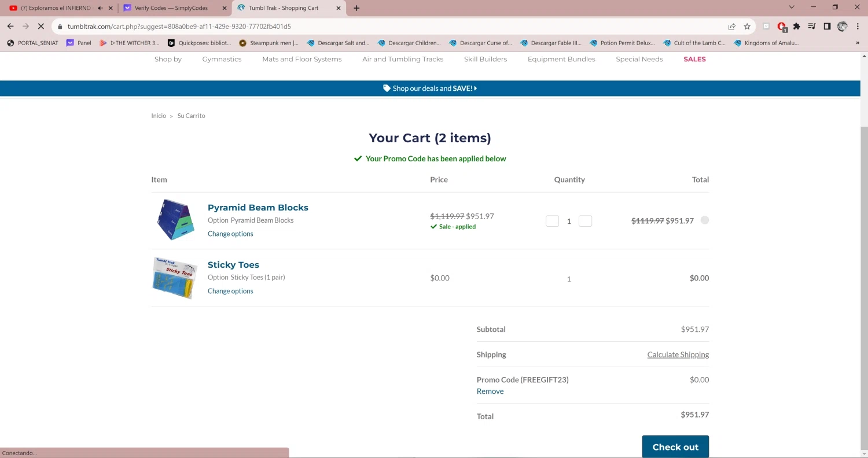The height and width of the screenshot is (458, 868).
Task: Open the Air and Tumbling Tracks menu
Action: (403, 59)
